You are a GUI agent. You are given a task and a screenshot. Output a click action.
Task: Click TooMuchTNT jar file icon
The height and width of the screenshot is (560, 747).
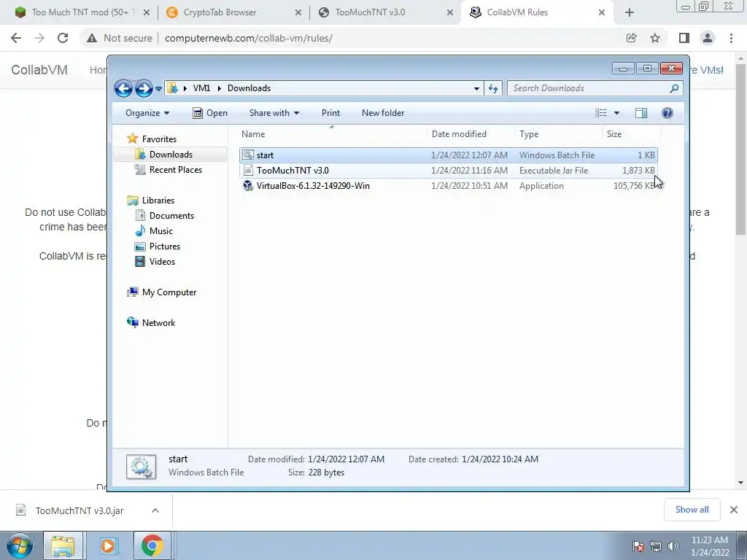tap(248, 170)
